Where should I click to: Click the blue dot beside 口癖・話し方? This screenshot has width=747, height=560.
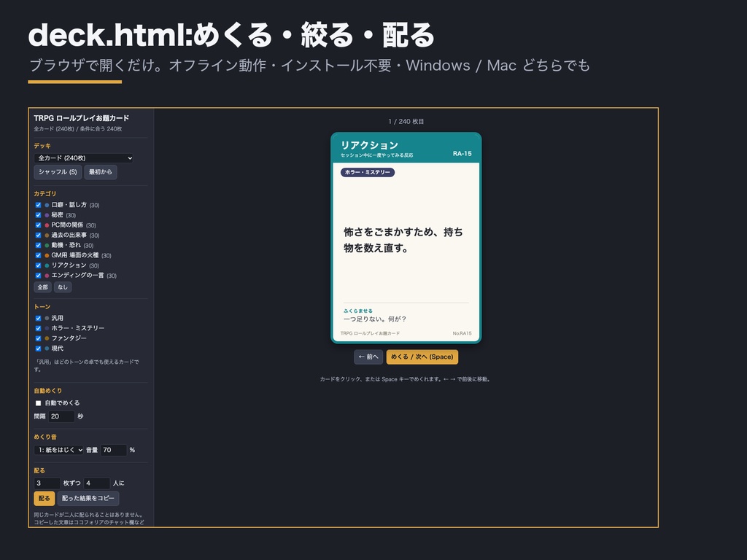[x=47, y=205]
